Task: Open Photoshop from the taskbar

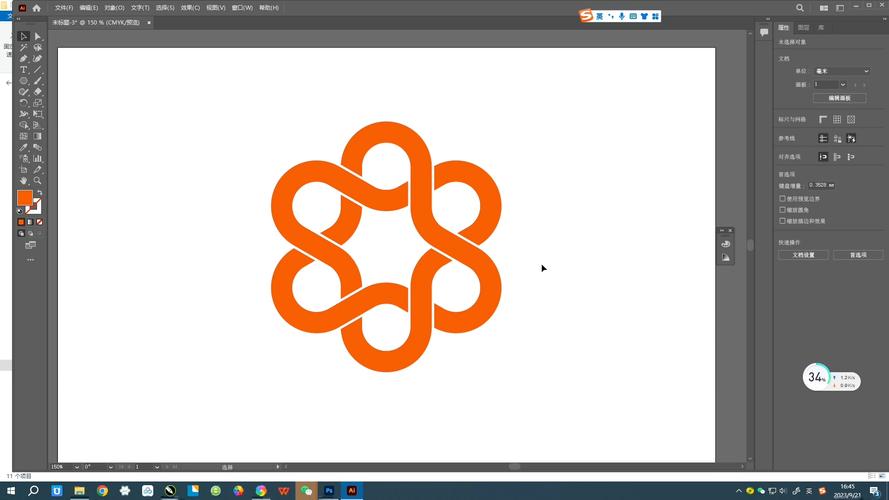Action: point(329,490)
